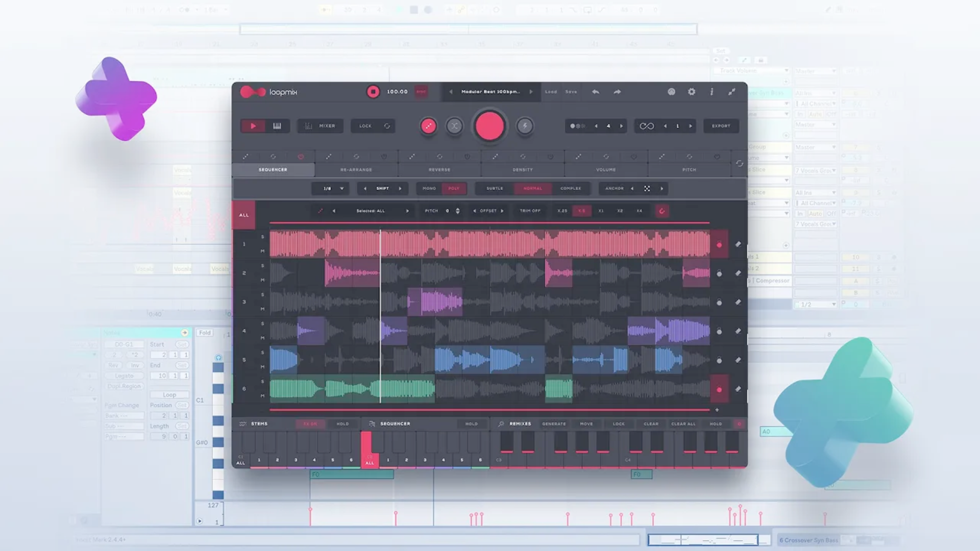The height and width of the screenshot is (551, 980).
Task: Undo the last action with the undo arrow
Action: (x=595, y=92)
